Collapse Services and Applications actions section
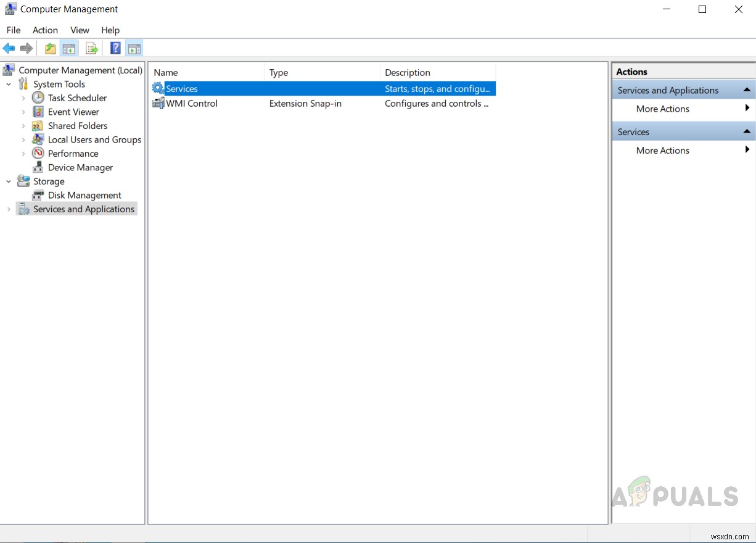The image size is (756, 543). coord(747,90)
